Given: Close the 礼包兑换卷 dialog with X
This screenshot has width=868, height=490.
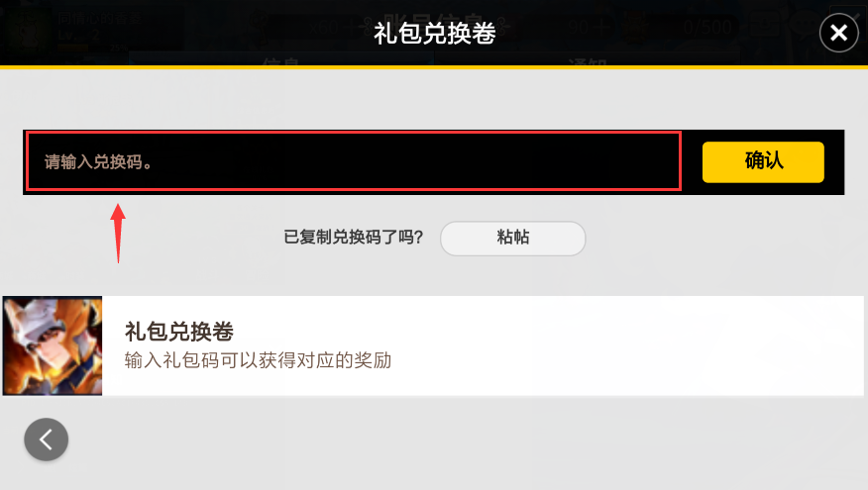Looking at the screenshot, I should coord(838,34).
